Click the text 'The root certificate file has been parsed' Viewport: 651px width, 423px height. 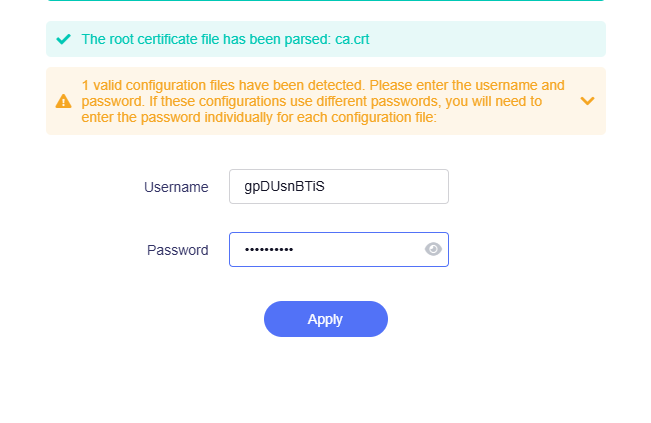tap(205, 39)
